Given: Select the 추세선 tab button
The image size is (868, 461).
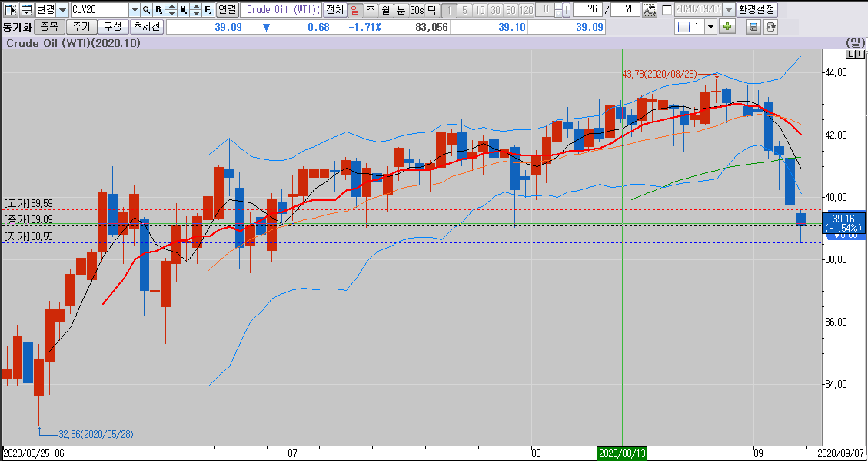Looking at the screenshot, I should (147, 27).
